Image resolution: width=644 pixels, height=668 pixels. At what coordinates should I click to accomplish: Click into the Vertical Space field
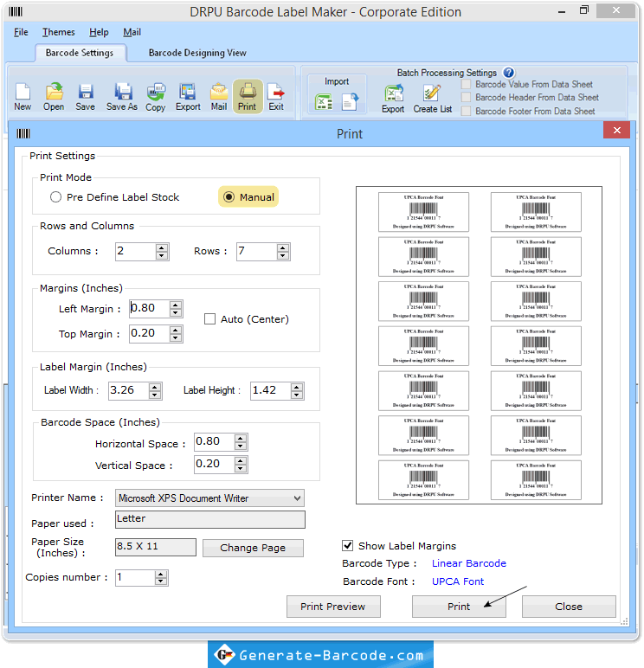pyautogui.click(x=215, y=464)
